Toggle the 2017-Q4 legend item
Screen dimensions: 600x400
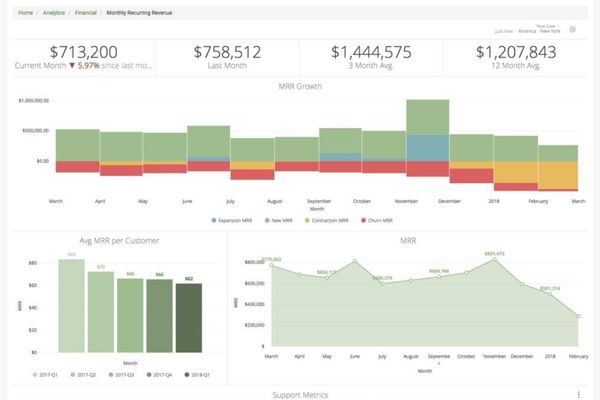click(x=159, y=375)
